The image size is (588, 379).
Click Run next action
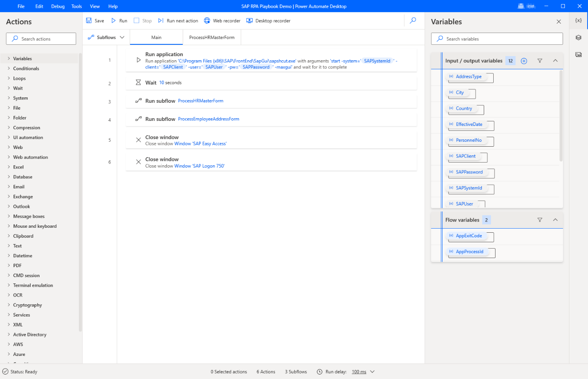coord(178,21)
